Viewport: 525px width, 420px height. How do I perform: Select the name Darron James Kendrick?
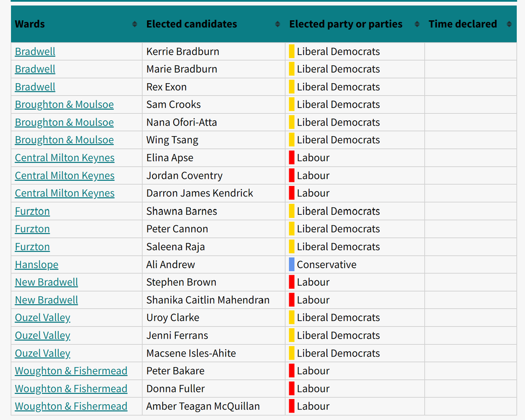tap(199, 193)
